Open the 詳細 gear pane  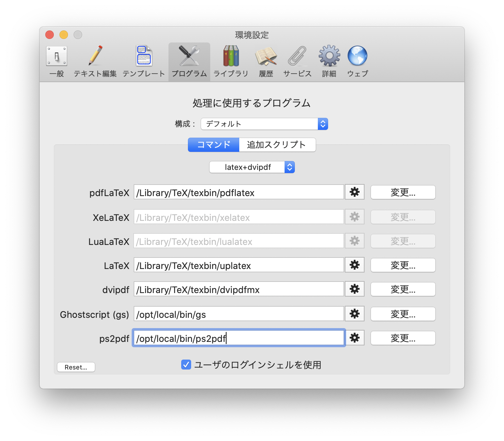click(x=329, y=62)
